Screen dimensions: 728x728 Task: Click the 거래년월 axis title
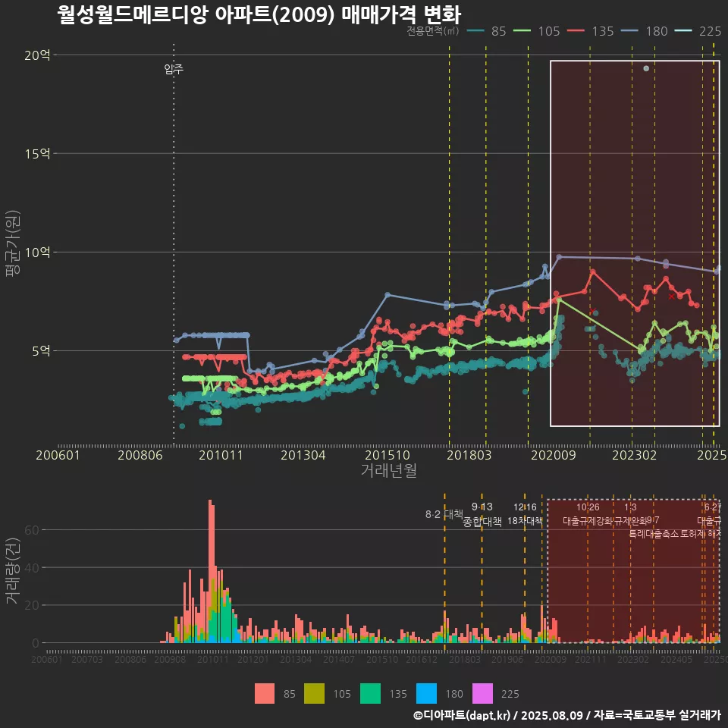coord(388,470)
